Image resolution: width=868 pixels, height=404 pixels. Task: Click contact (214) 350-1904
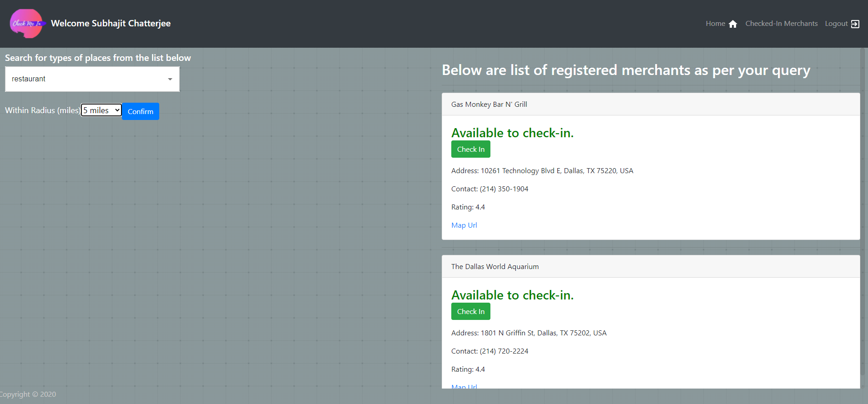tap(490, 189)
